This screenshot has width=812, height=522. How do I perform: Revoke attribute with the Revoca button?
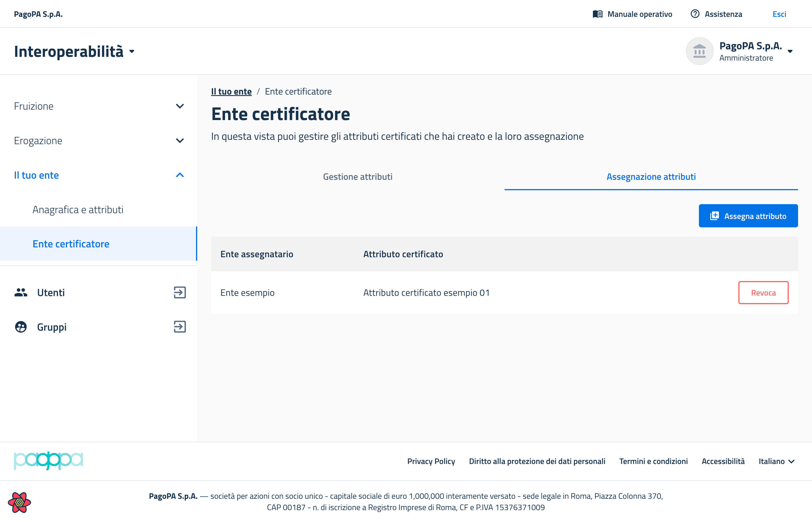coord(763,293)
